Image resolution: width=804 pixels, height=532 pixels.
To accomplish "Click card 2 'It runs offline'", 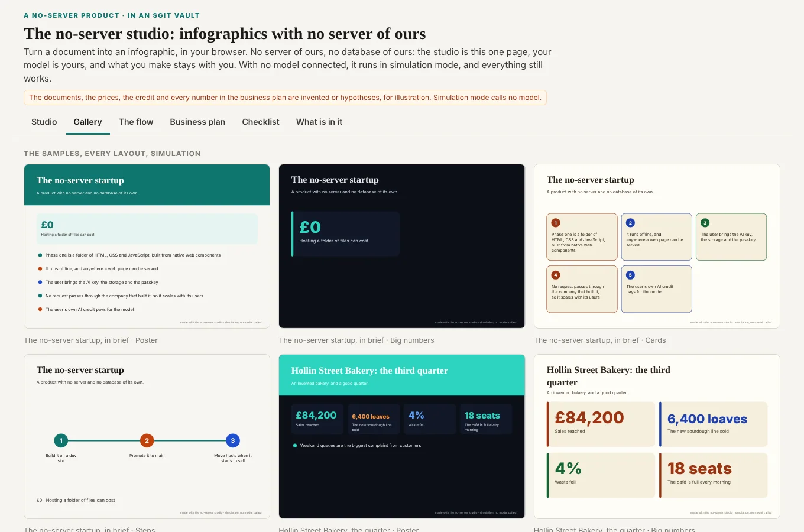I will click(657, 237).
